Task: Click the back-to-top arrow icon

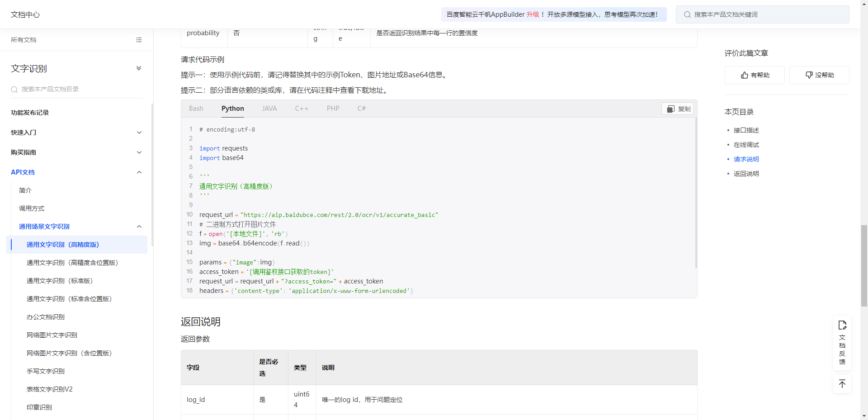Action: point(842,384)
